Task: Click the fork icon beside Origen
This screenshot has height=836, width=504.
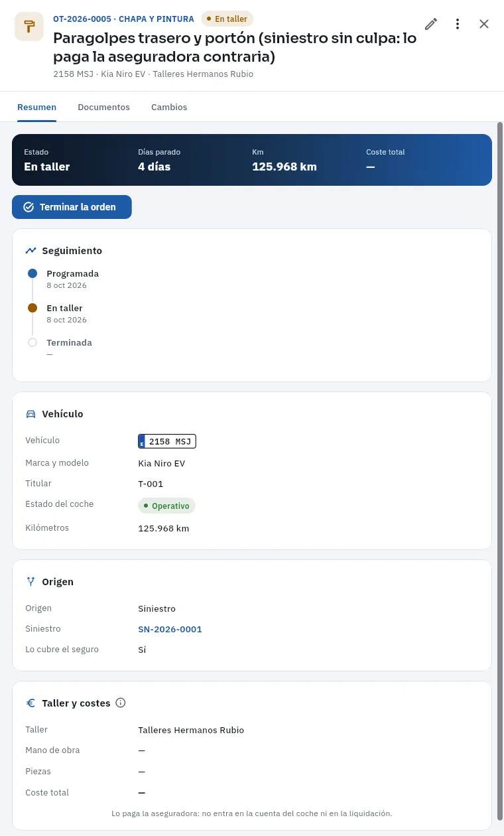Action: pos(31,582)
